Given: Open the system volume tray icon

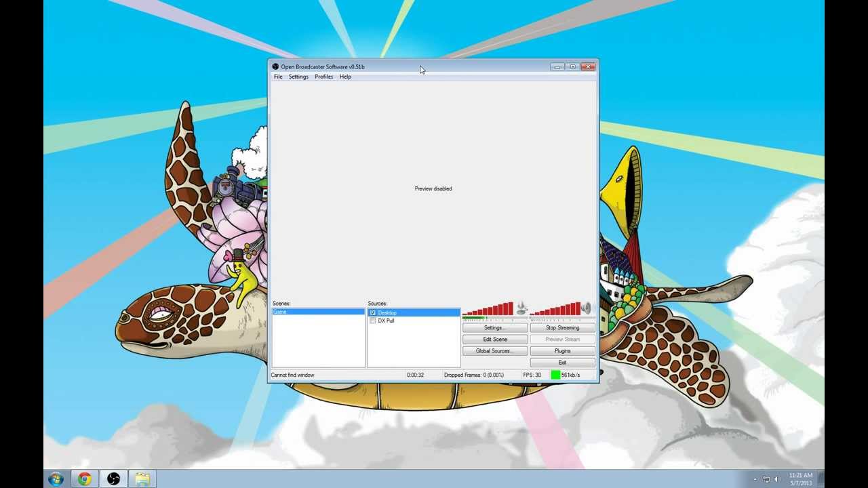Looking at the screenshot, I should point(777,479).
